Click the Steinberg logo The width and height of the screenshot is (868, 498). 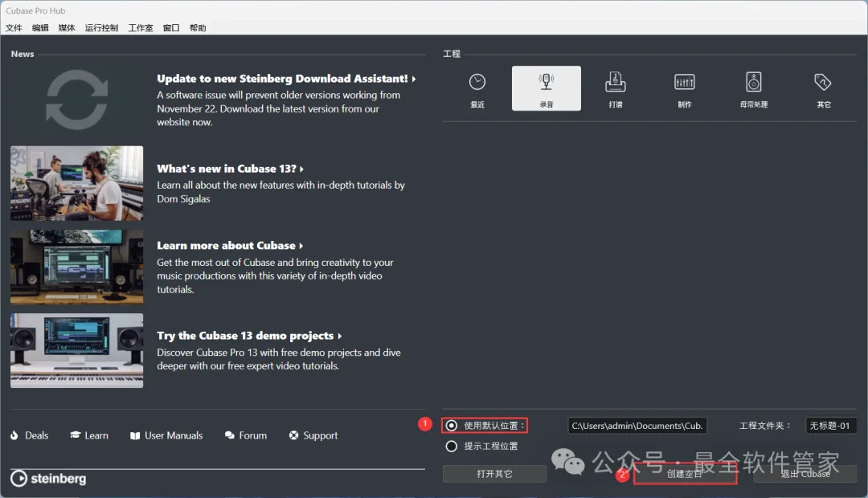tap(49, 479)
